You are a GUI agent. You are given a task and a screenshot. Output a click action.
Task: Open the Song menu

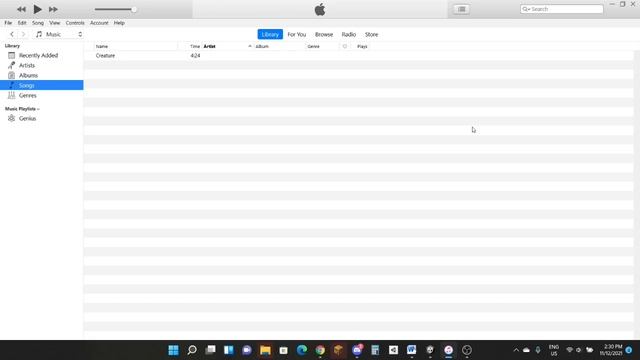tap(38, 23)
